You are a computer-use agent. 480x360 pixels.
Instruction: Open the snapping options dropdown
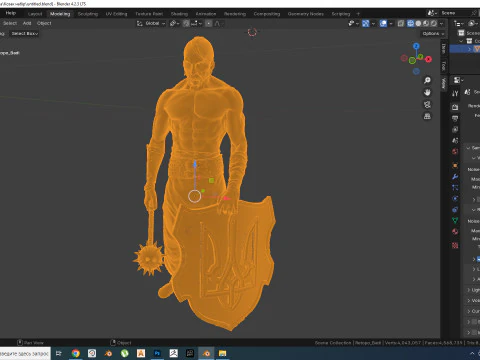(x=195, y=23)
